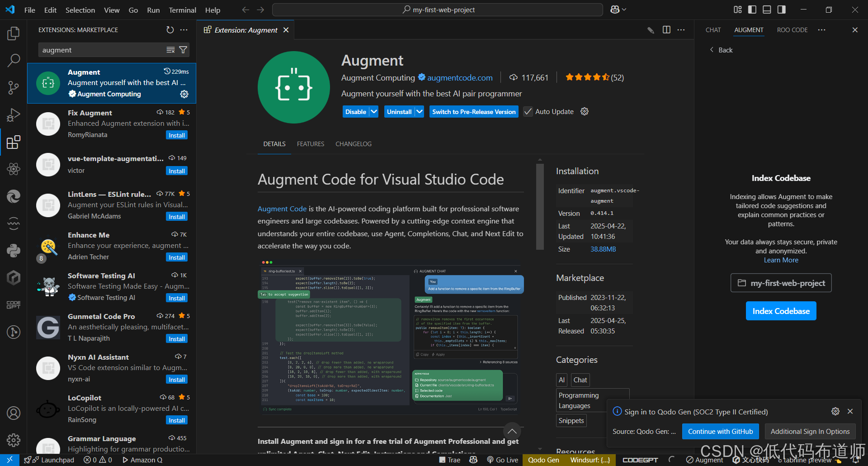Go forward in navigation history

(260, 10)
